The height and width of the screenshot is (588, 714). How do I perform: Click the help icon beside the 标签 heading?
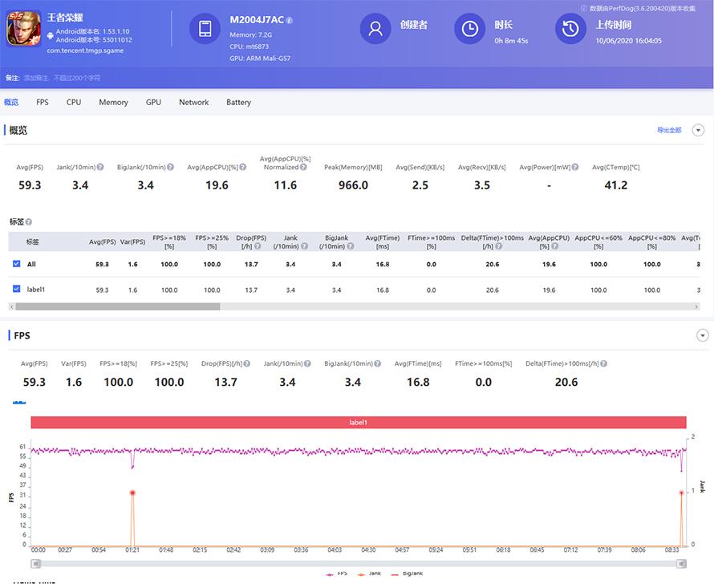pos(29,222)
